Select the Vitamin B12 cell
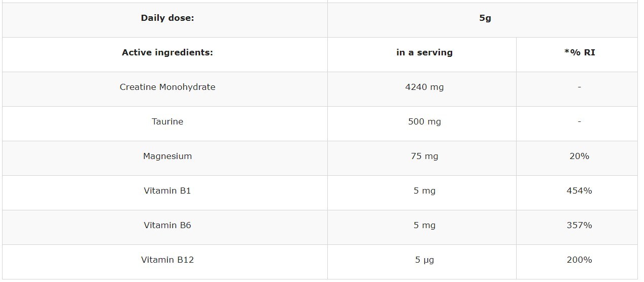Image resolution: width=644 pixels, height=282 pixels. coord(167,260)
